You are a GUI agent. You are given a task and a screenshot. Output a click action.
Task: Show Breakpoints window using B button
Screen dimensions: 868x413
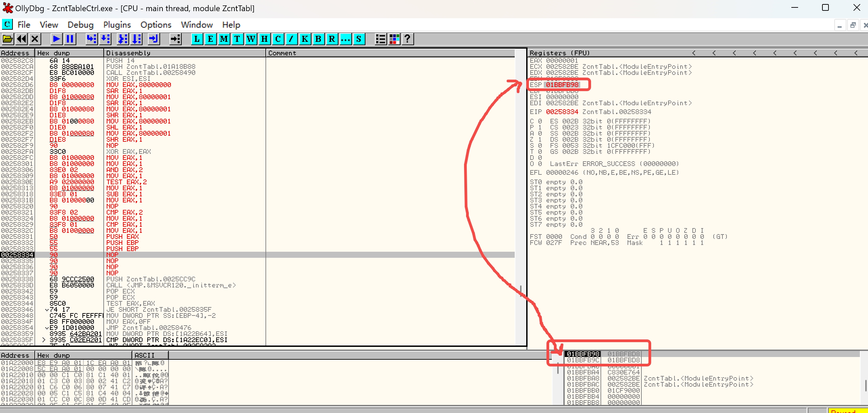318,39
